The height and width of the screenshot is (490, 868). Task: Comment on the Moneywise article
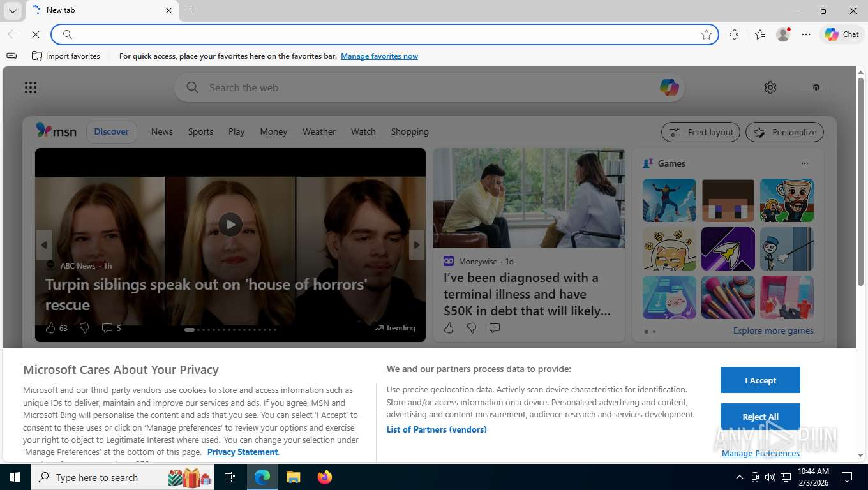click(494, 328)
